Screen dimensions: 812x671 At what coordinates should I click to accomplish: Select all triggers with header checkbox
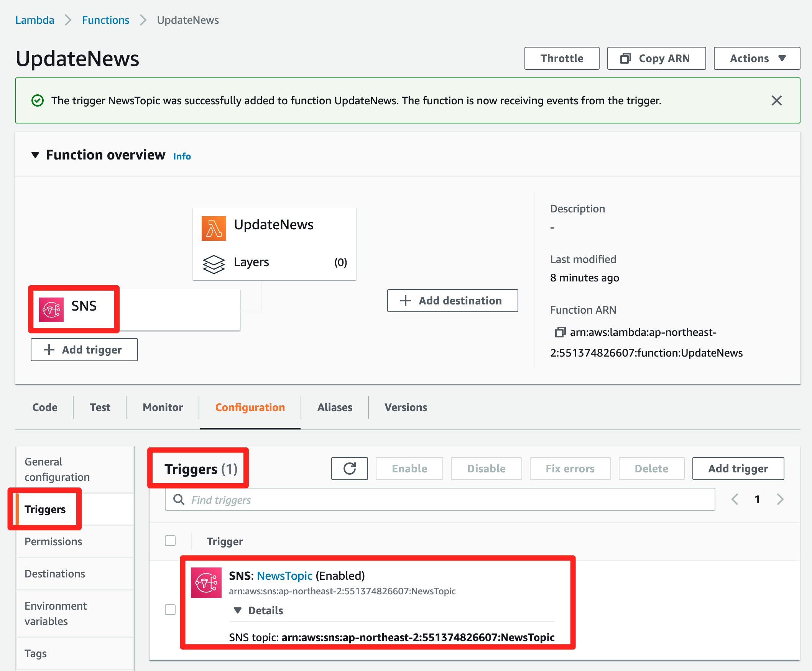coord(170,540)
